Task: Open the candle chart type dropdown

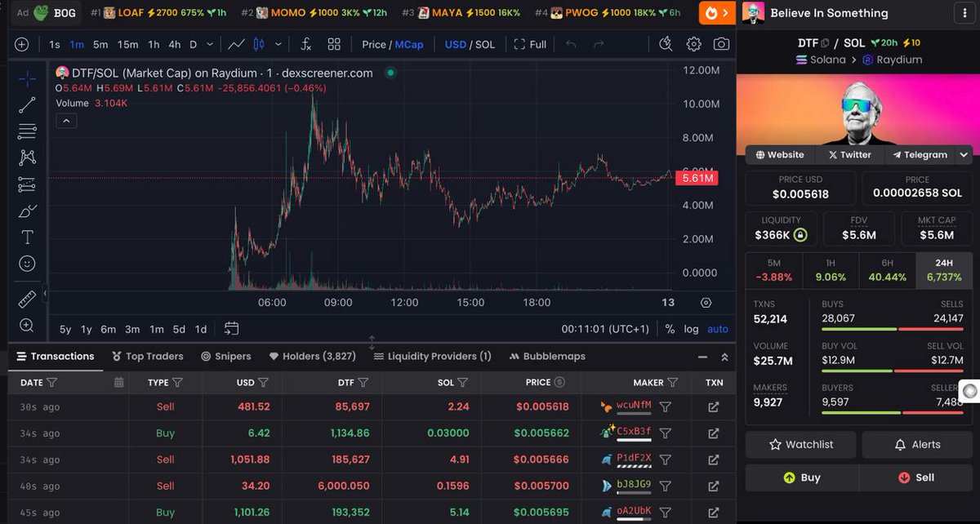Action: (279, 44)
